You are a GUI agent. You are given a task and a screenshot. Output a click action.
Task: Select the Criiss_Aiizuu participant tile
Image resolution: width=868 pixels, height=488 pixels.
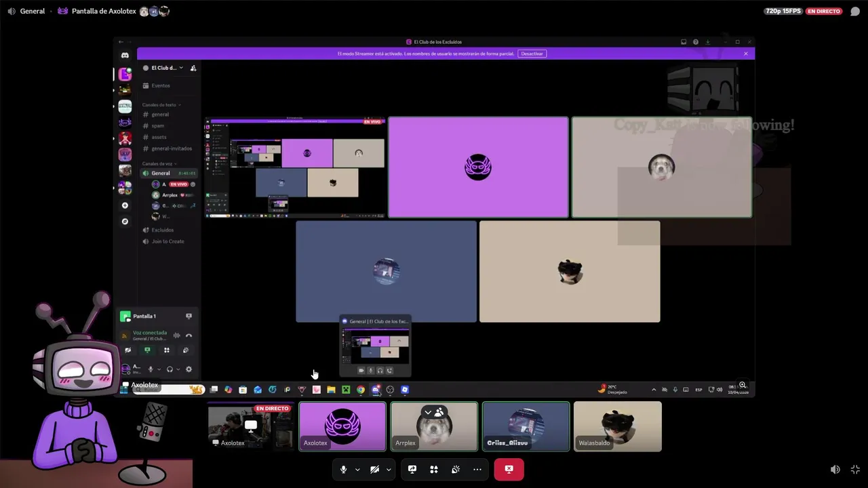tap(526, 426)
